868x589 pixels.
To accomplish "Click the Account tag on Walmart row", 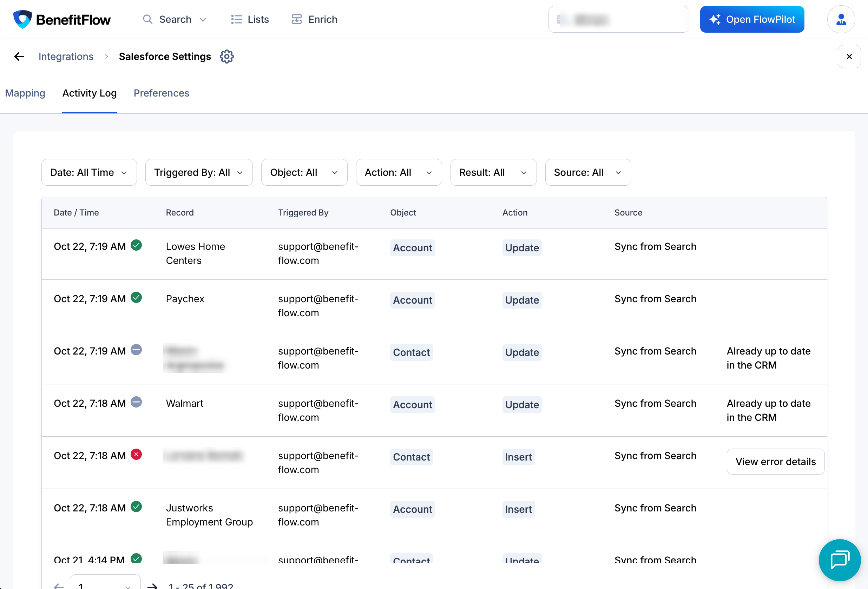I will (412, 405).
